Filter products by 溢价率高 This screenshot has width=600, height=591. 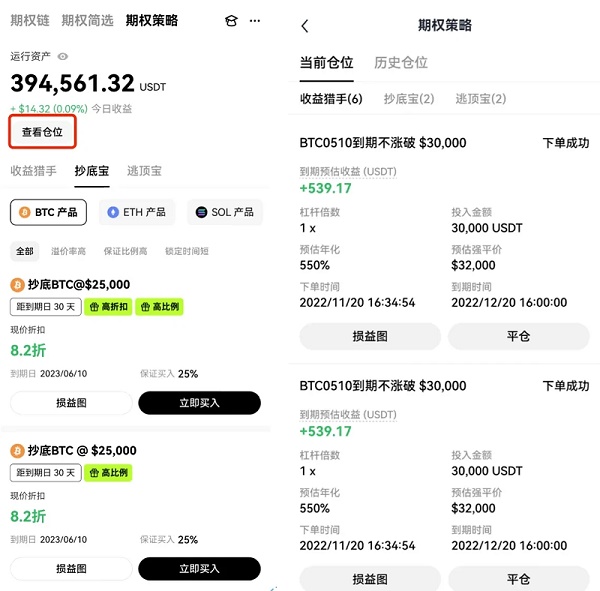(x=68, y=251)
